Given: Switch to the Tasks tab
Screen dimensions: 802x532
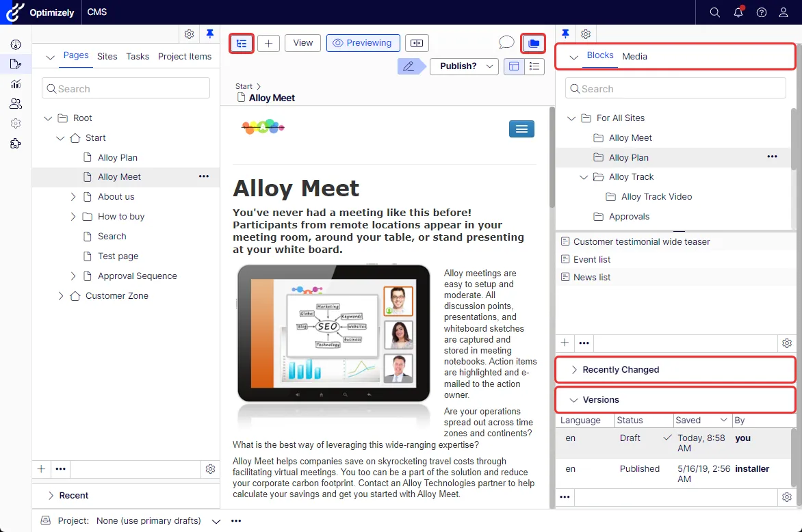Looking at the screenshot, I should pyautogui.click(x=138, y=56).
